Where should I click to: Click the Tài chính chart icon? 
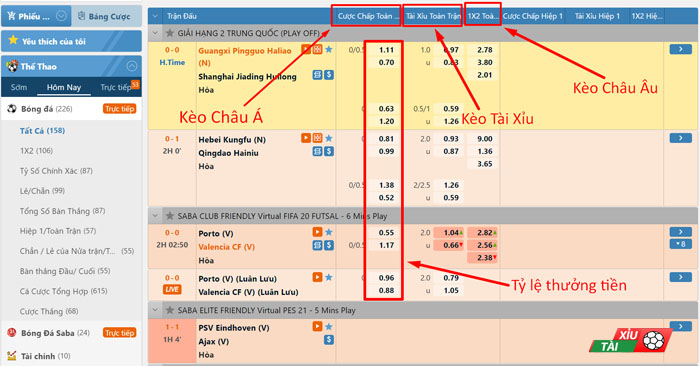coord(12,356)
